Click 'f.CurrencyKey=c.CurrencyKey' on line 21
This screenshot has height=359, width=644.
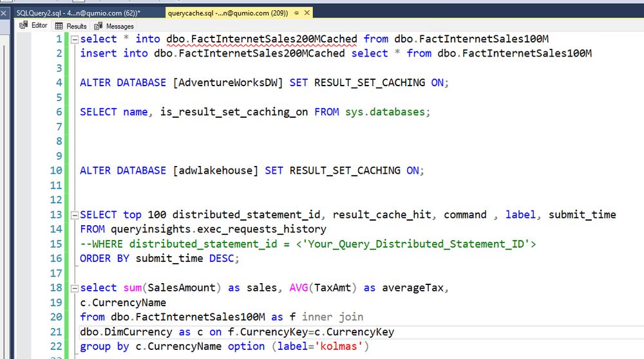(311, 331)
